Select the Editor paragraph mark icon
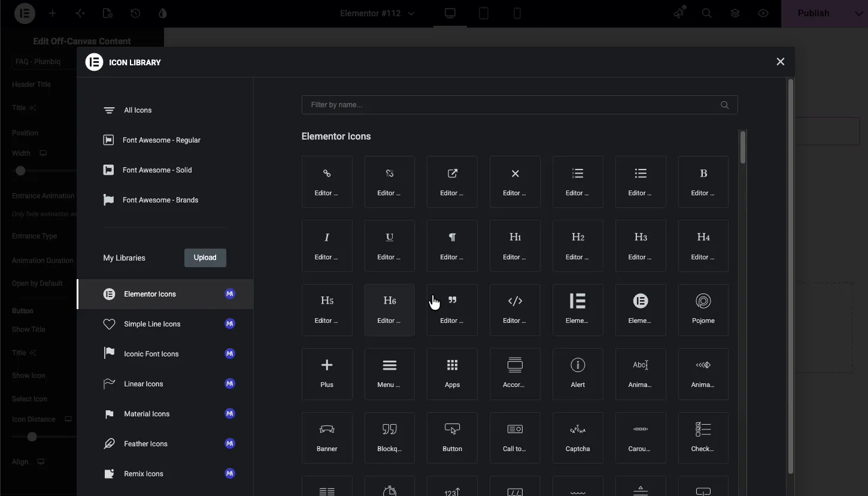The width and height of the screenshot is (868, 496). pos(453,246)
